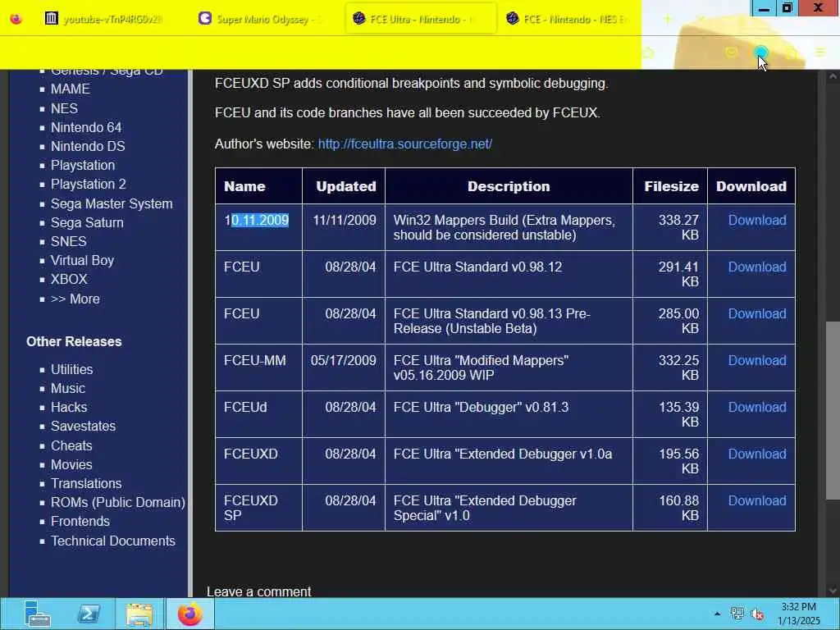Open the Savestates sidebar link

click(83, 426)
